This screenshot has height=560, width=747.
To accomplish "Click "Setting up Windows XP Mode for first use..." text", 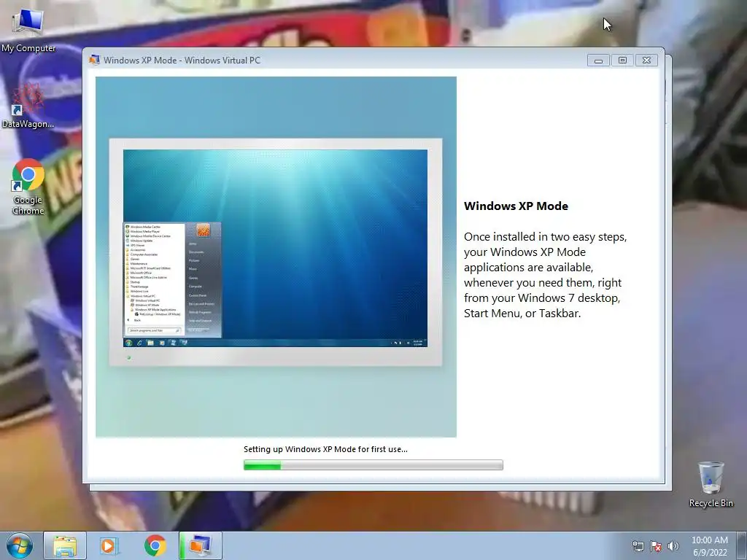I will [x=325, y=449].
